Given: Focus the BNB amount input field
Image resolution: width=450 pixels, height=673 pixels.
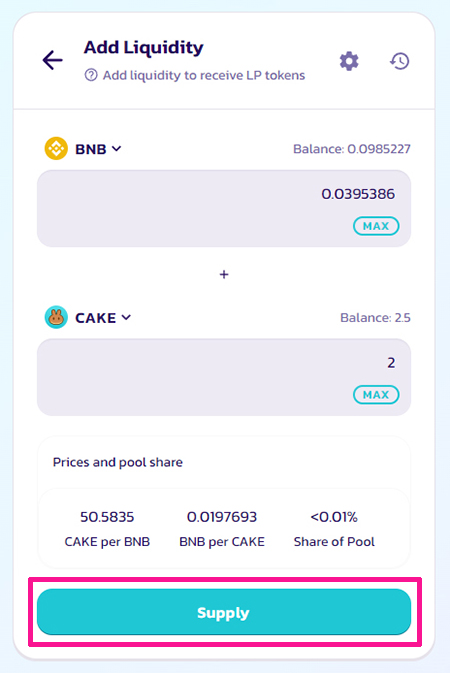Looking at the screenshot, I should (x=224, y=209).
